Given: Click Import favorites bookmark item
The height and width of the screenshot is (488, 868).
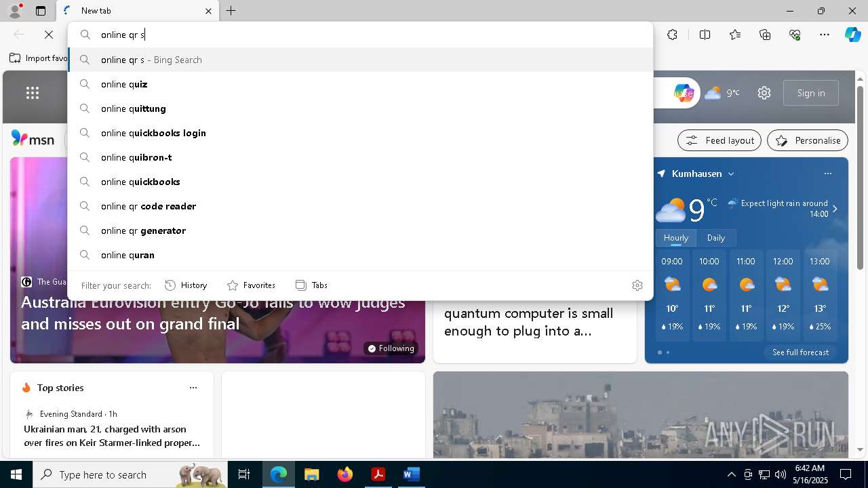Looking at the screenshot, I should (39, 58).
